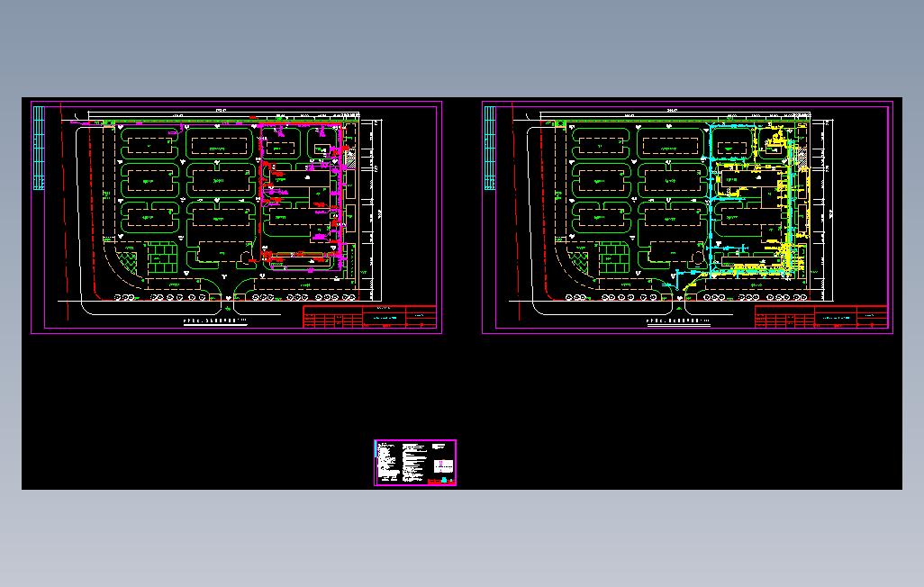Select the right site plan with cyan pipelines

[x=688, y=217]
